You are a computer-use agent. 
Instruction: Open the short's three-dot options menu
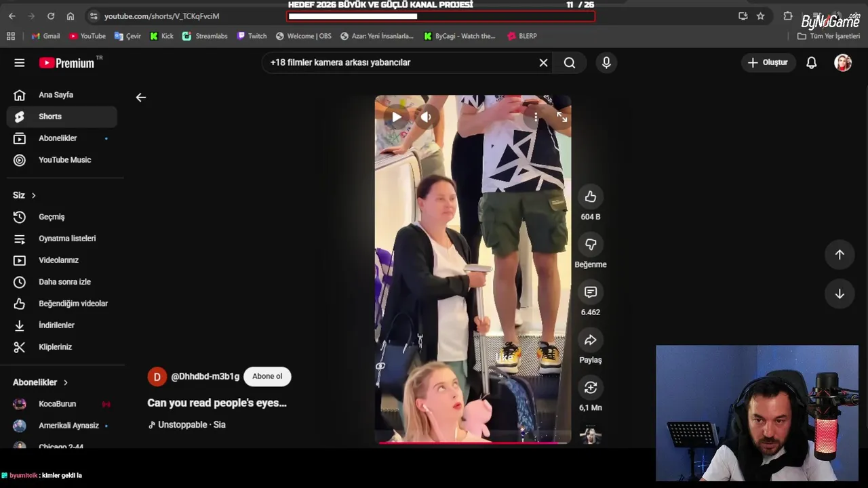click(536, 117)
